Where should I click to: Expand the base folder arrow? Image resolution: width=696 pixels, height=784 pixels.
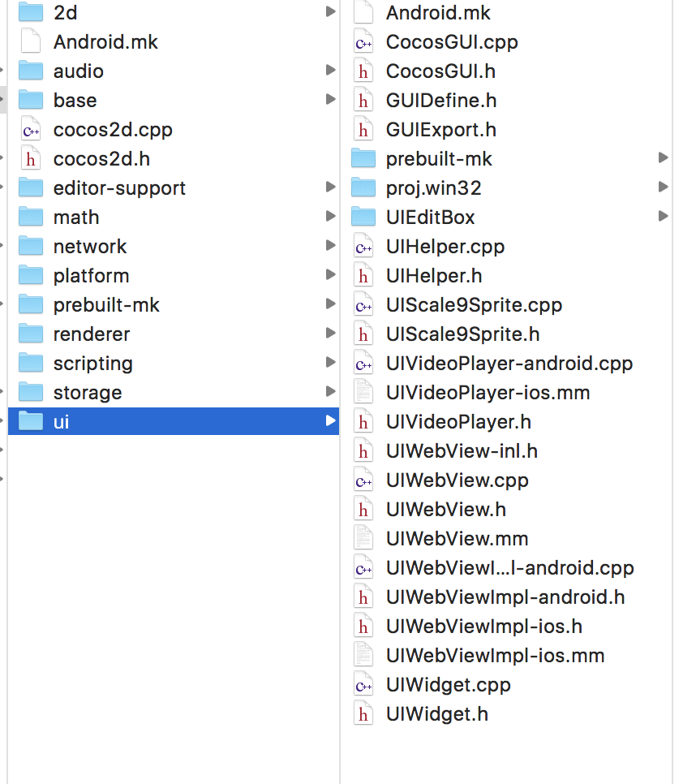point(330,99)
